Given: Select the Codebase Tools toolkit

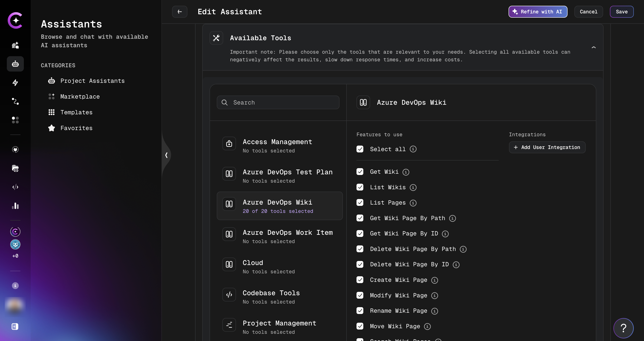Looking at the screenshot, I should (x=279, y=297).
